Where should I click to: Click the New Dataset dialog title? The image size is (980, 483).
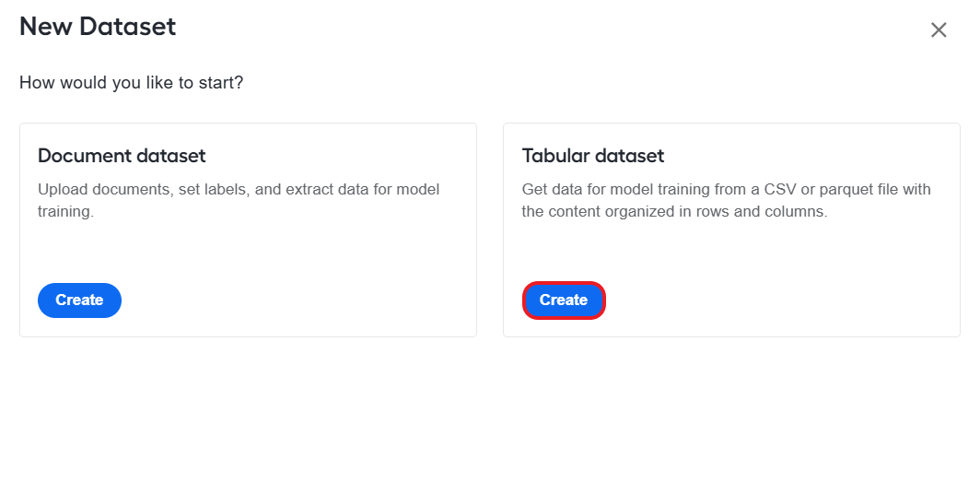(x=99, y=27)
